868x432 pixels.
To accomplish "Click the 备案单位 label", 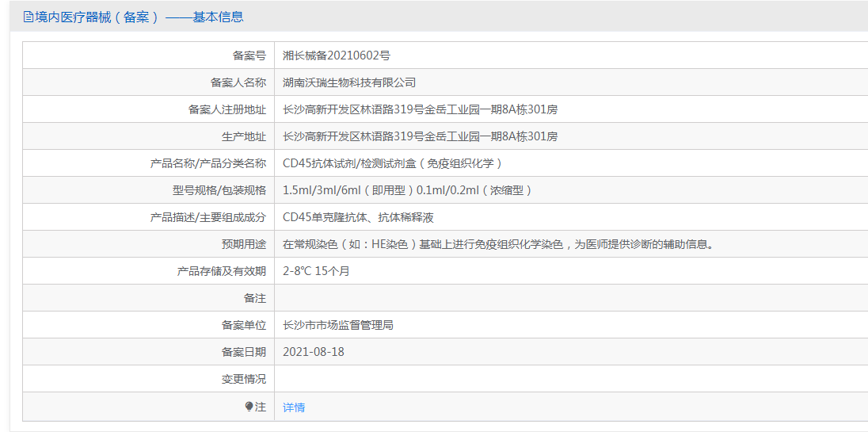I will (x=244, y=326).
